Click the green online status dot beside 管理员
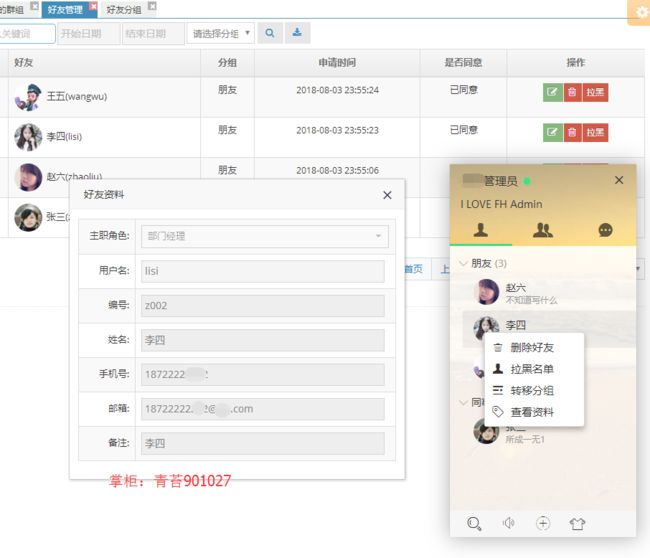This screenshot has height=558, width=650. 527,181
